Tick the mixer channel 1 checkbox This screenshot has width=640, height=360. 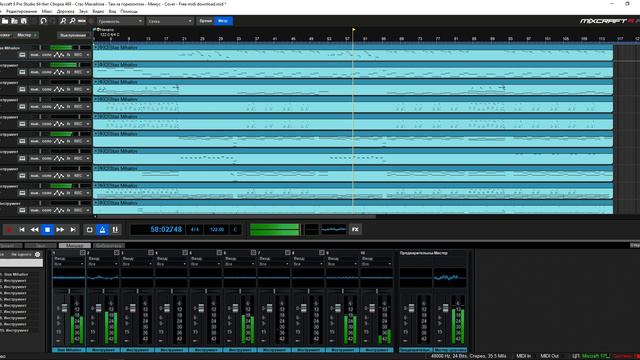point(82,253)
